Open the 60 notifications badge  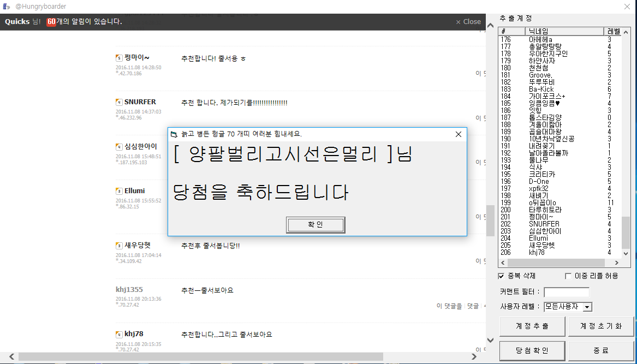tap(51, 21)
